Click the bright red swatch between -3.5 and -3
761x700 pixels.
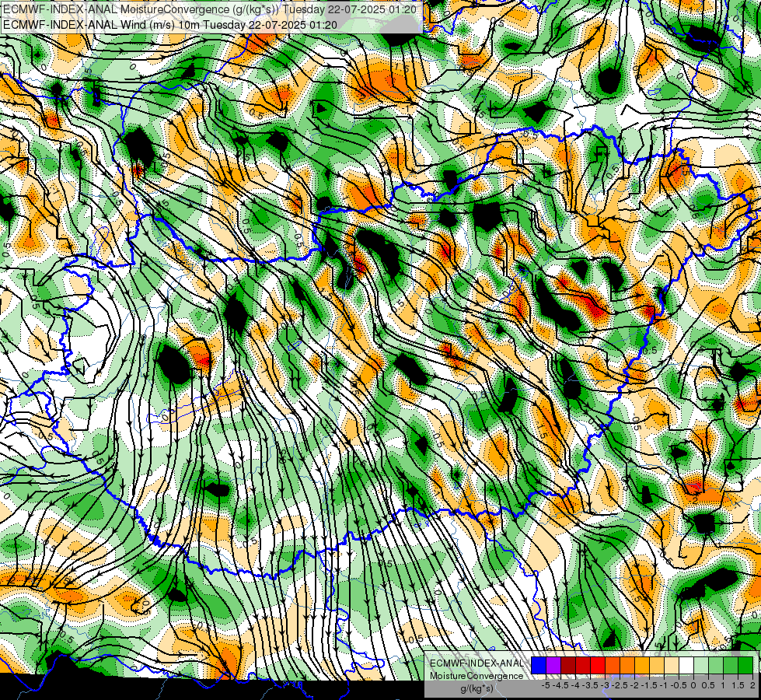click(598, 665)
